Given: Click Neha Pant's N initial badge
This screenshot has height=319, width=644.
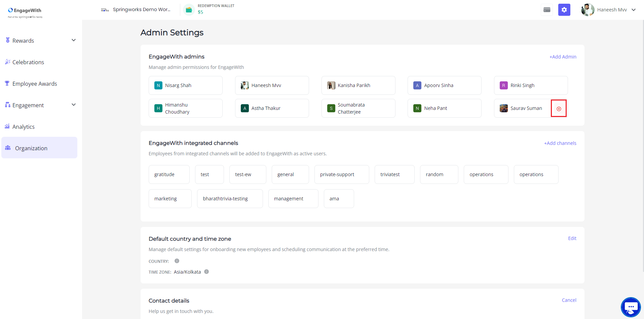Looking at the screenshot, I should coord(417,108).
